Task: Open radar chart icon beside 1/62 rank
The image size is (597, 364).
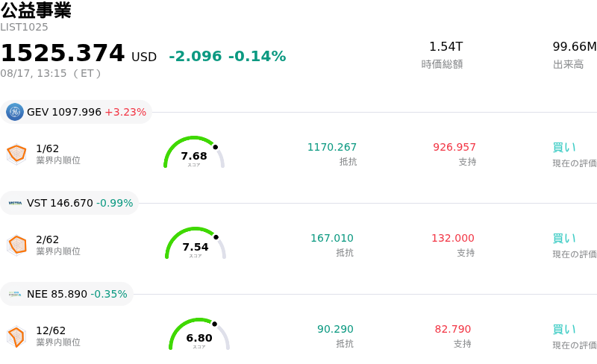Action: [16, 154]
